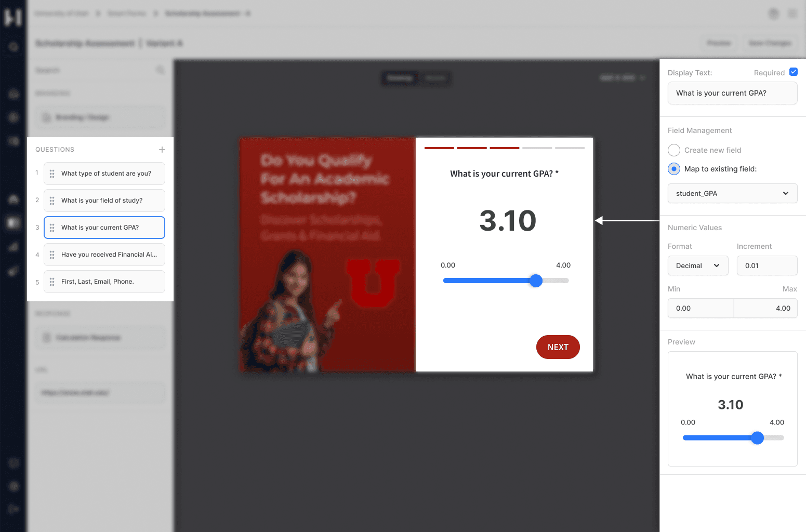Image resolution: width=806 pixels, height=532 pixels.
Task: Grab drag handle of 'What is your field of study?'
Action: click(52, 201)
